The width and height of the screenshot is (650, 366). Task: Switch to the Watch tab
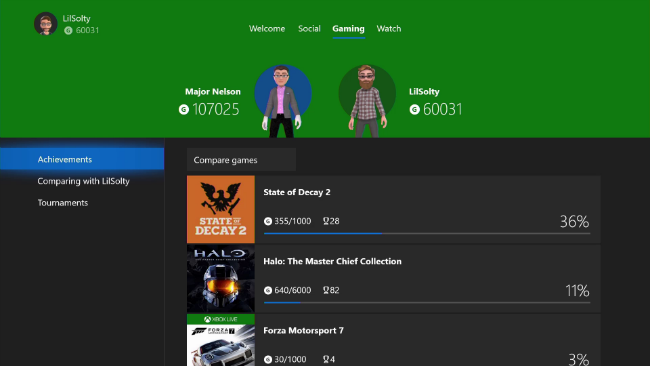pos(389,29)
